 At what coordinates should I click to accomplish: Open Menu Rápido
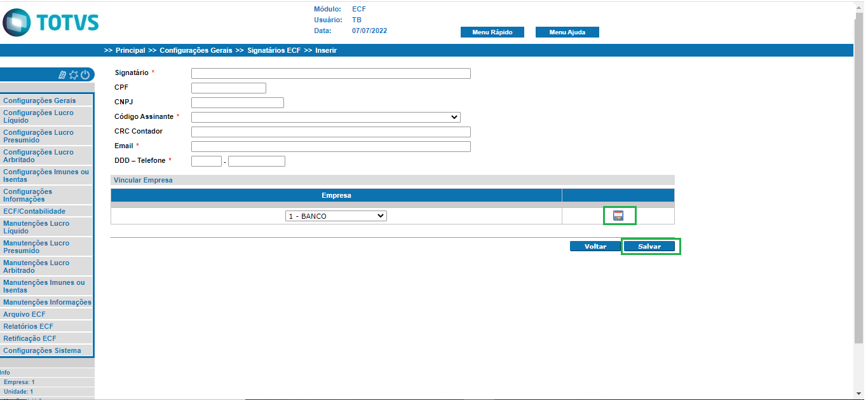[x=492, y=32]
